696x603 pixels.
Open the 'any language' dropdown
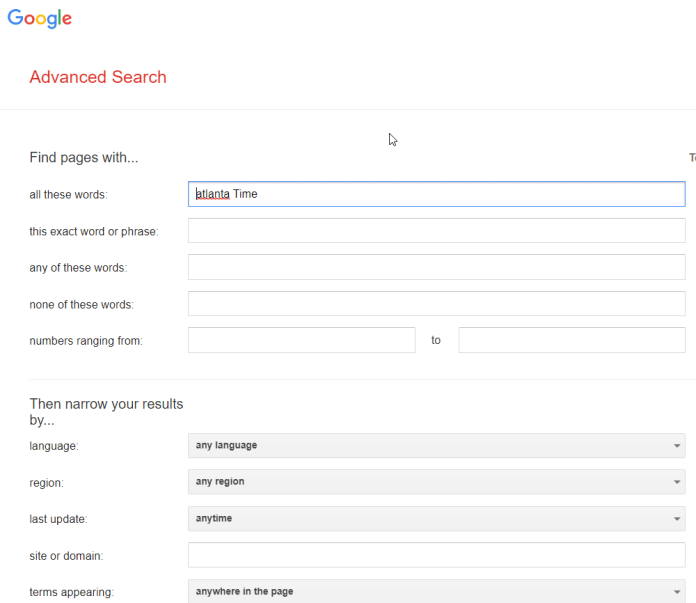coord(436,445)
